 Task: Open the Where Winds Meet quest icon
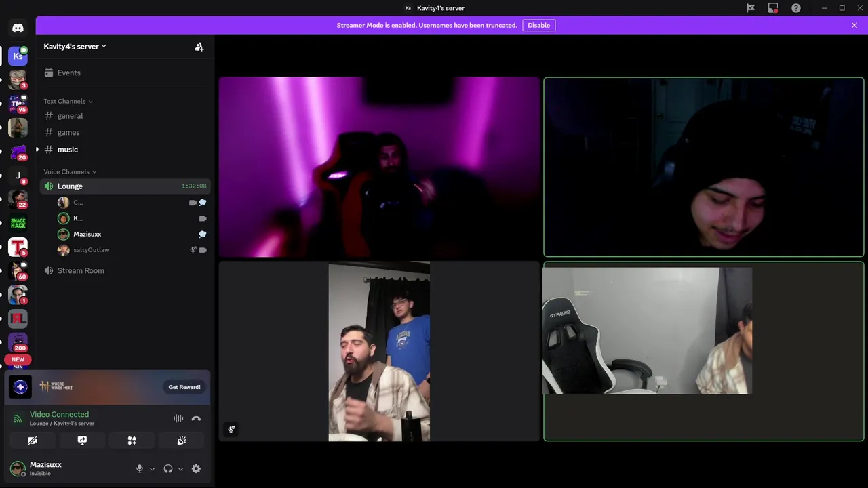(20, 387)
